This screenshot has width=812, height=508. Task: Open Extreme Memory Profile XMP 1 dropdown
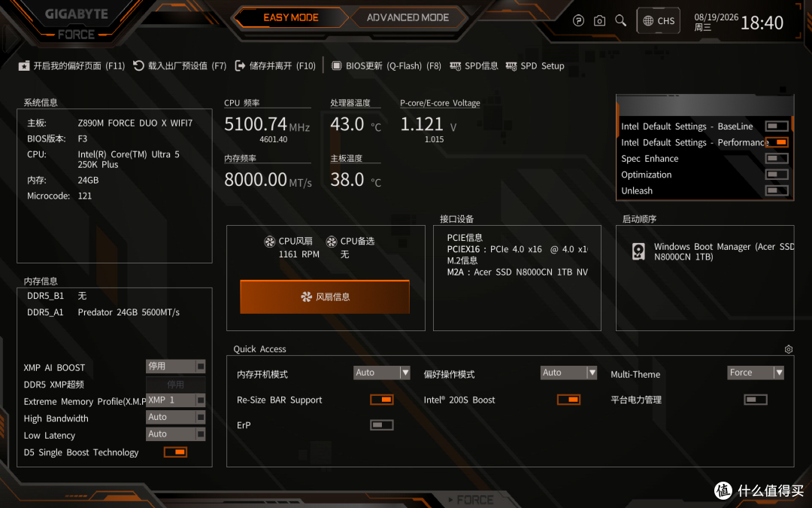(x=175, y=400)
